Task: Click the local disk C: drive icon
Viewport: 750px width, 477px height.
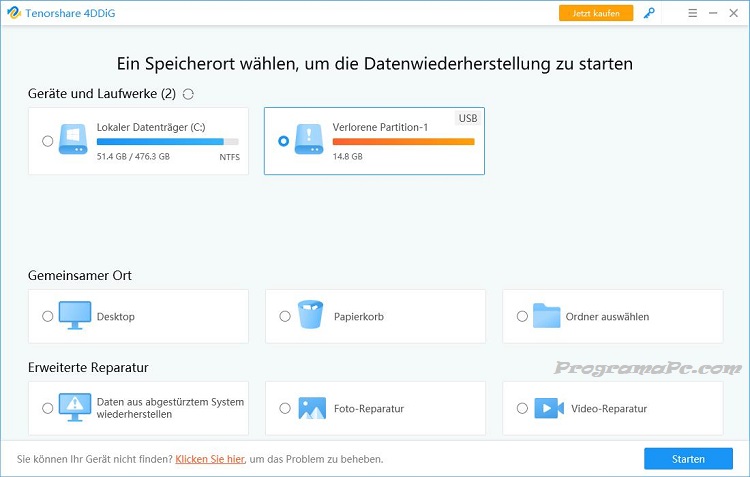Action: click(x=73, y=140)
